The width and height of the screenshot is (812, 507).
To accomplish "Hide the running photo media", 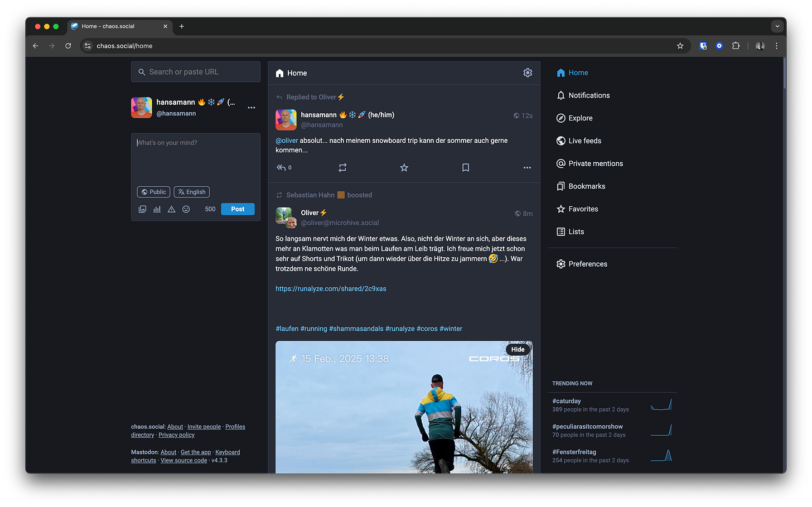I will (x=518, y=350).
